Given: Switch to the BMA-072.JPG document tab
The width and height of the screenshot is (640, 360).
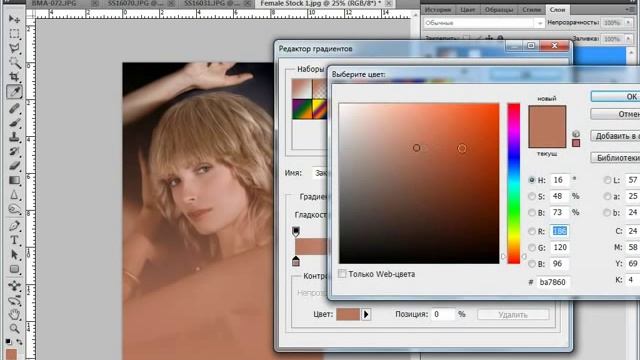Looking at the screenshot, I should point(54,3).
